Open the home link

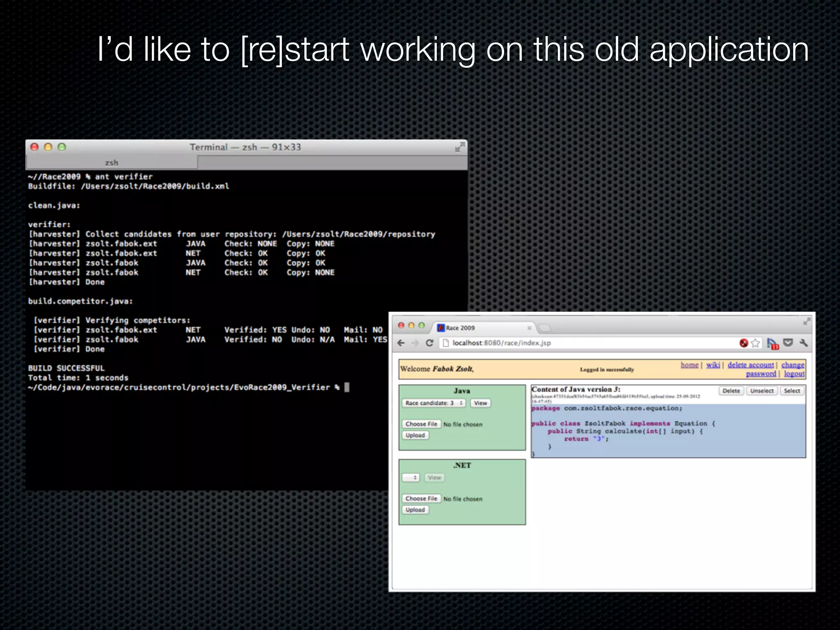pos(689,365)
